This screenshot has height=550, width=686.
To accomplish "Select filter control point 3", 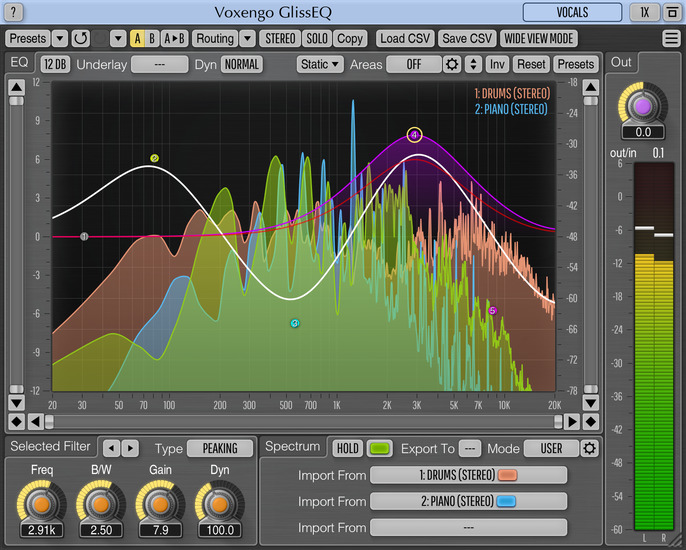I will (295, 323).
